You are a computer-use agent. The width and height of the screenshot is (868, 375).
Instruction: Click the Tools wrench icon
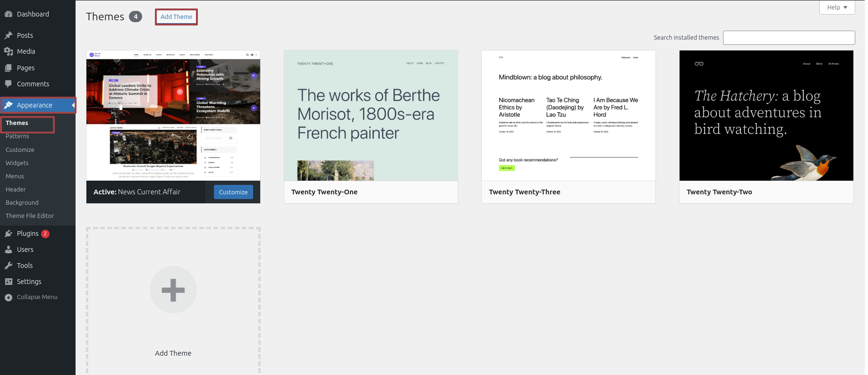tap(9, 266)
